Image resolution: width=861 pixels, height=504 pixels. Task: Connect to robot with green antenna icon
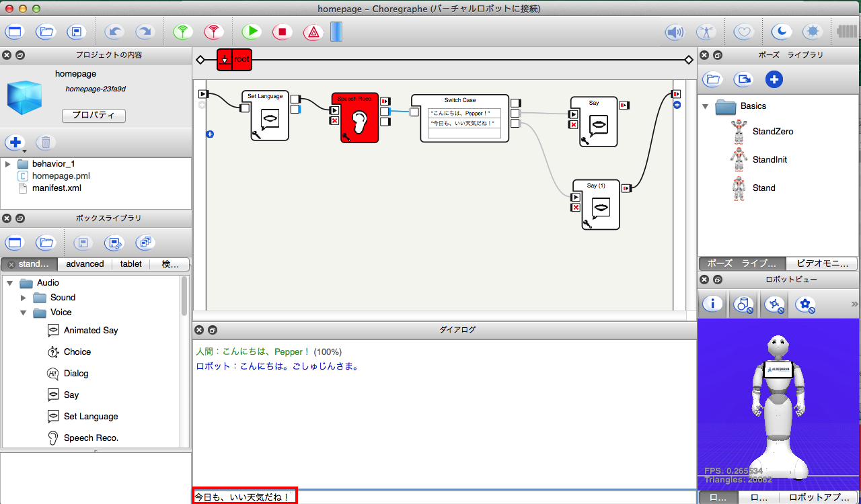(182, 32)
